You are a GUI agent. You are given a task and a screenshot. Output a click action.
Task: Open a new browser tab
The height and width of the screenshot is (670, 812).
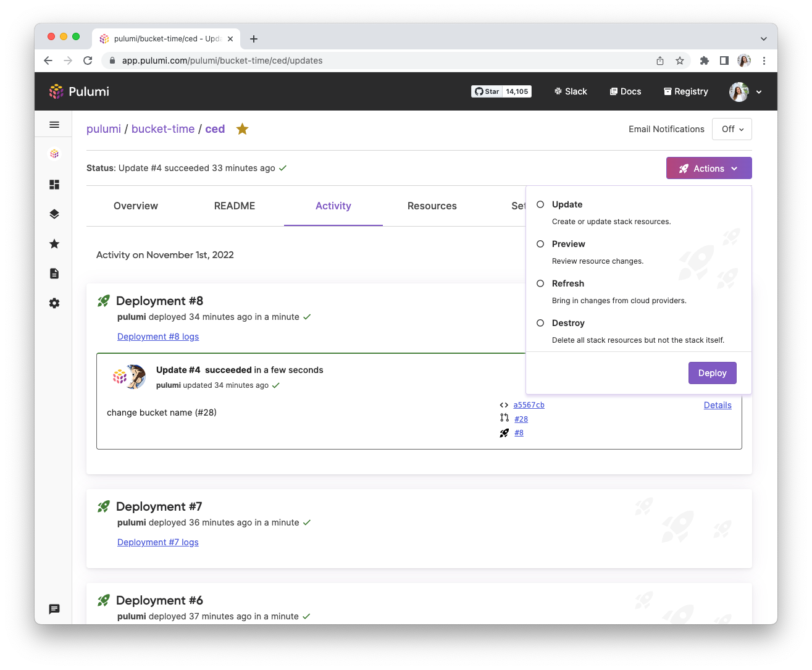click(x=254, y=39)
